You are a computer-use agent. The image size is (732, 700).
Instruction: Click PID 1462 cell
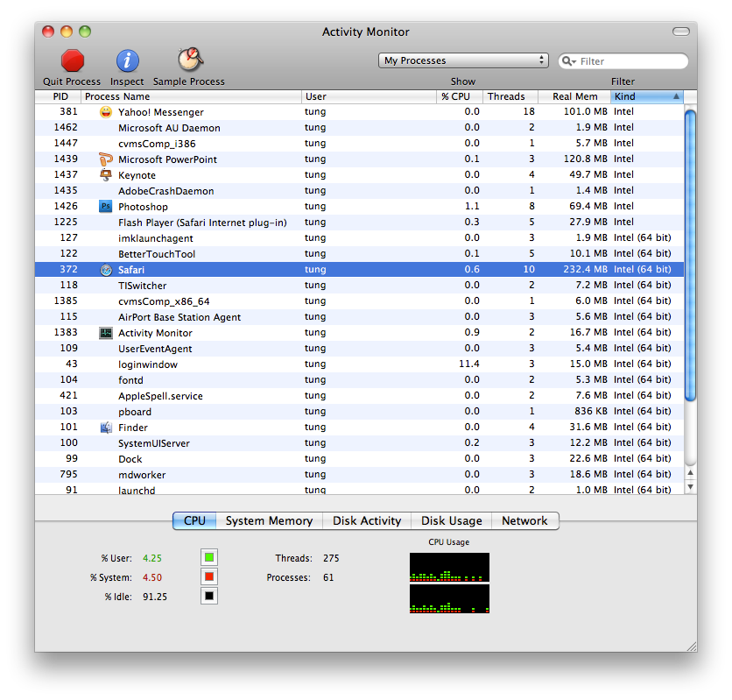66,128
